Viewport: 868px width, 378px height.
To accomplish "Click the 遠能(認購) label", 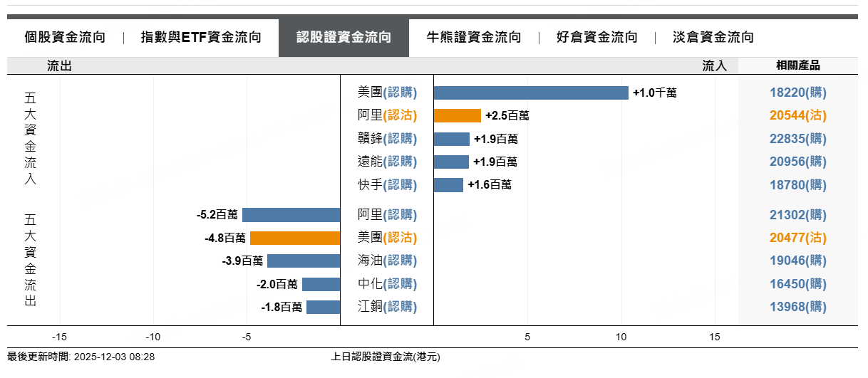I will click(x=387, y=162).
